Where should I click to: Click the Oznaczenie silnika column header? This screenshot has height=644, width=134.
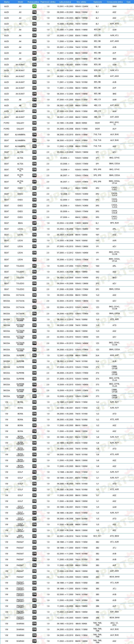coord(115,2)
